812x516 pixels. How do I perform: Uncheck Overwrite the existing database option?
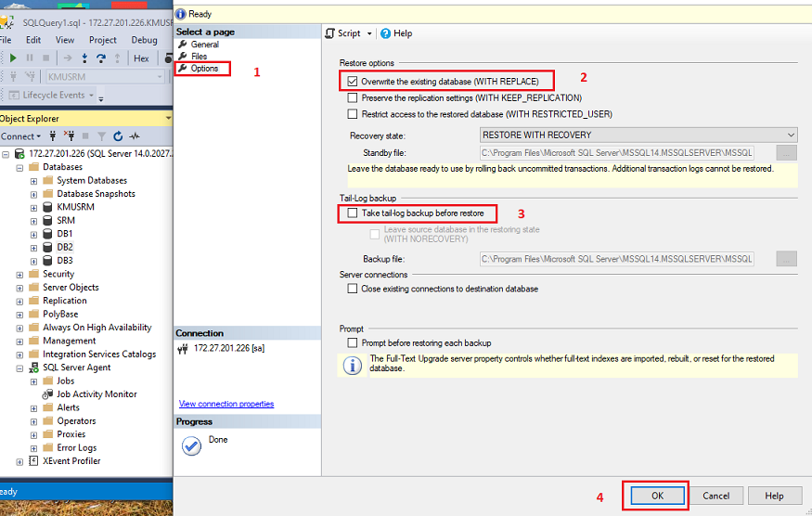tap(353, 82)
